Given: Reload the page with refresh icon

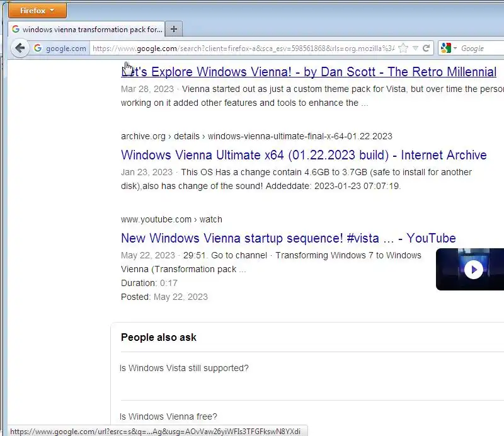Looking at the screenshot, I should [427, 49].
